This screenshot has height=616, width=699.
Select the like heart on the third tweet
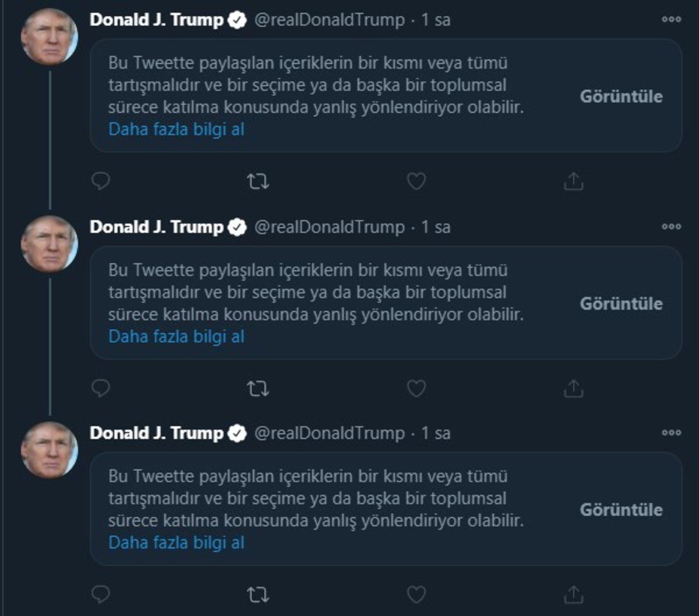coord(416,593)
